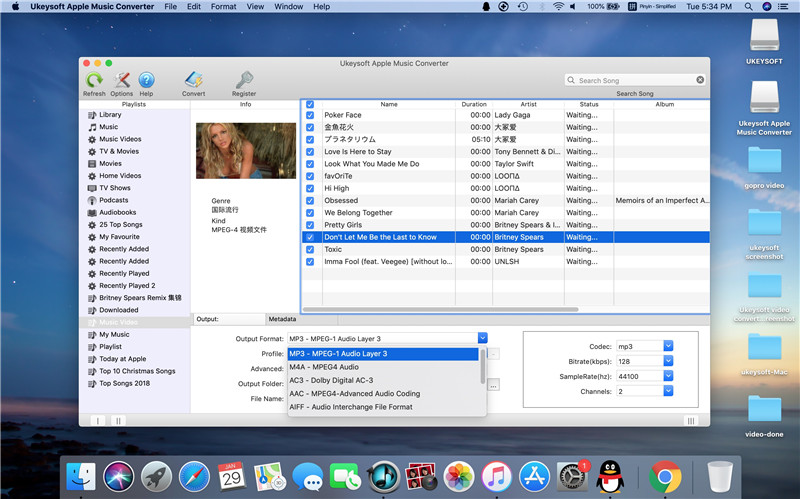Click the Britney Spears album artwork thumbnail
Viewport: 800px width, 499px height.
[246, 151]
